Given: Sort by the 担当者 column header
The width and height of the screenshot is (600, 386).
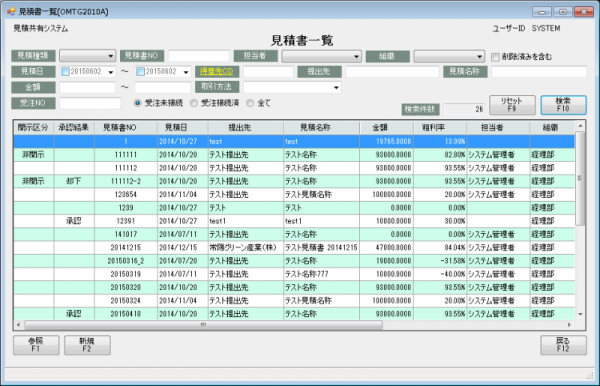Looking at the screenshot, I should [x=499, y=128].
